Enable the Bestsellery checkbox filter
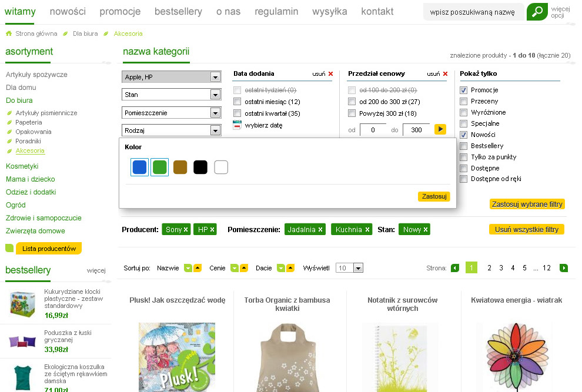582x392 pixels. pos(464,146)
